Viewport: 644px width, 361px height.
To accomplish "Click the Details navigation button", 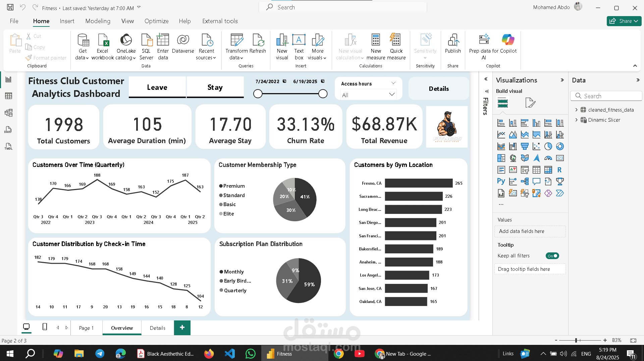I will (438, 89).
